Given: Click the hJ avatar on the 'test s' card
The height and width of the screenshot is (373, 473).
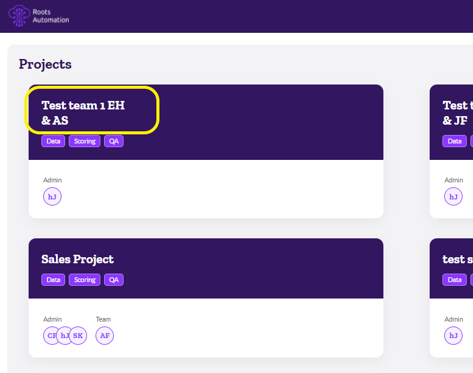Looking at the screenshot, I should click(453, 335).
